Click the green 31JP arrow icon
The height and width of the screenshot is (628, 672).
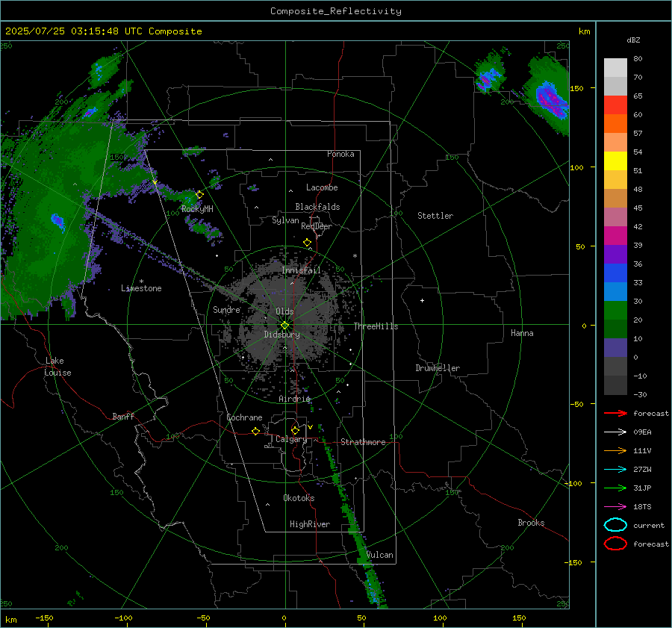(x=615, y=488)
